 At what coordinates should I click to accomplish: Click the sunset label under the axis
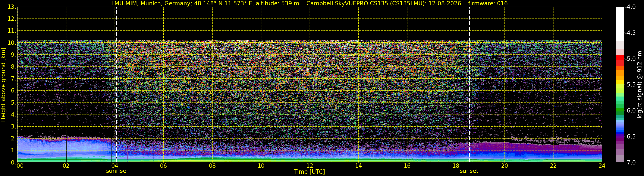point(469,171)
